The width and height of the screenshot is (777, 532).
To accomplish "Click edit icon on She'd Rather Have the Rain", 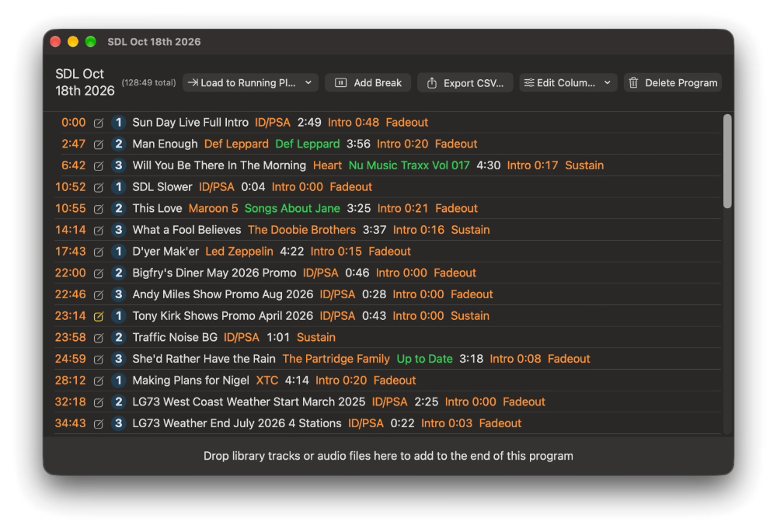I will [99, 359].
